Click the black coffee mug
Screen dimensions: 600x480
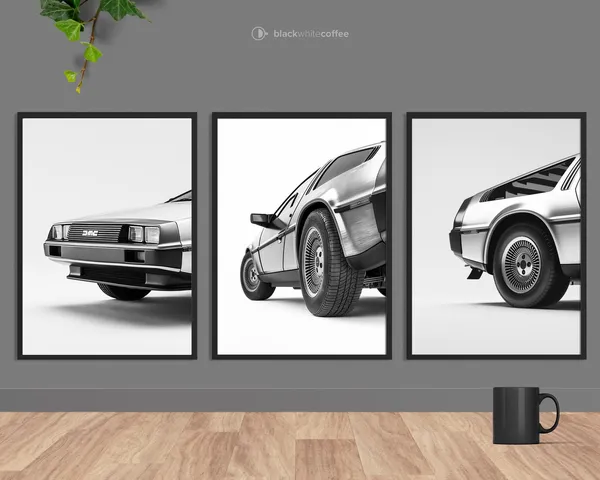coord(526,415)
